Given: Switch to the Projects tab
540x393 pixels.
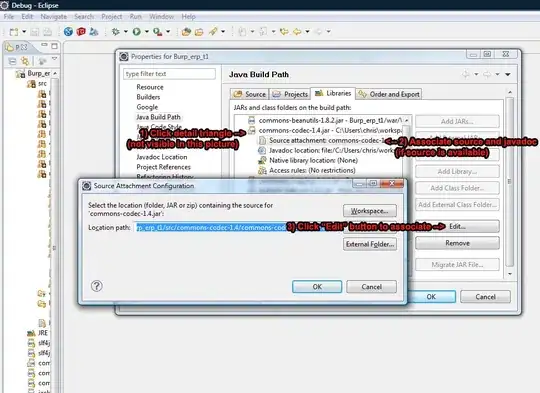Looking at the screenshot, I should click(290, 94).
